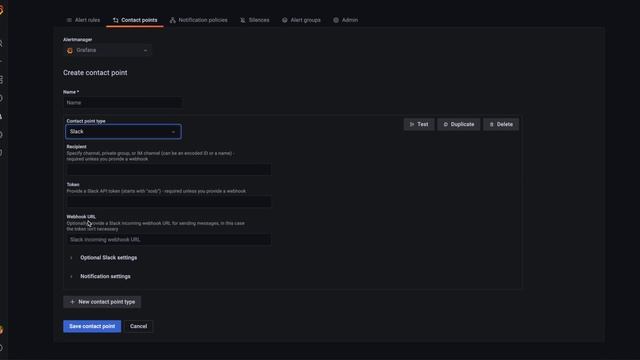Click the Silences bell-slash icon
Viewport: 640px width, 360px height.
tap(243, 20)
